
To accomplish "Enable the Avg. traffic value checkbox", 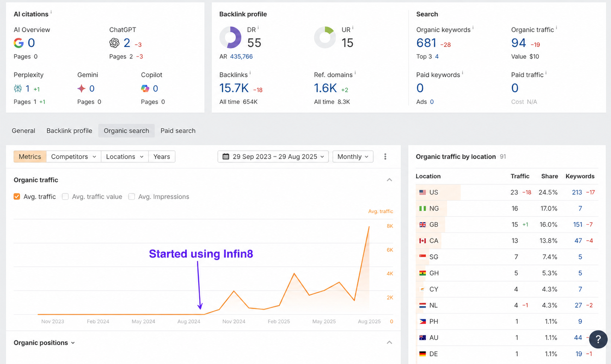I will tap(65, 197).
